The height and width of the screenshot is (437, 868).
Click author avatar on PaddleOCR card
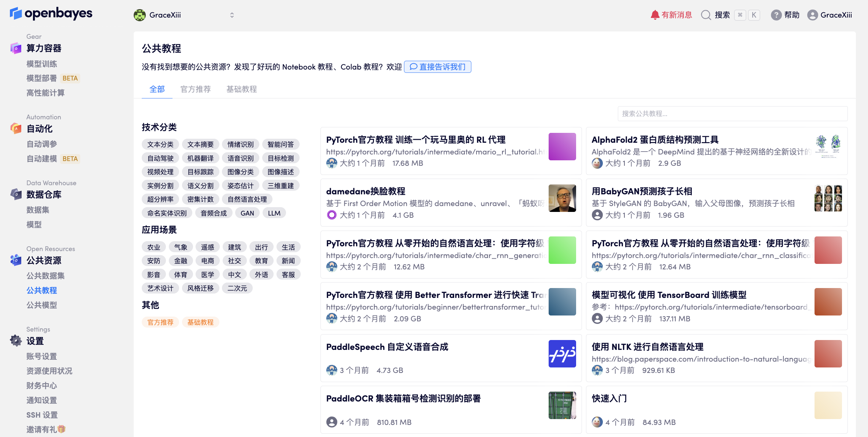coord(331,422)
